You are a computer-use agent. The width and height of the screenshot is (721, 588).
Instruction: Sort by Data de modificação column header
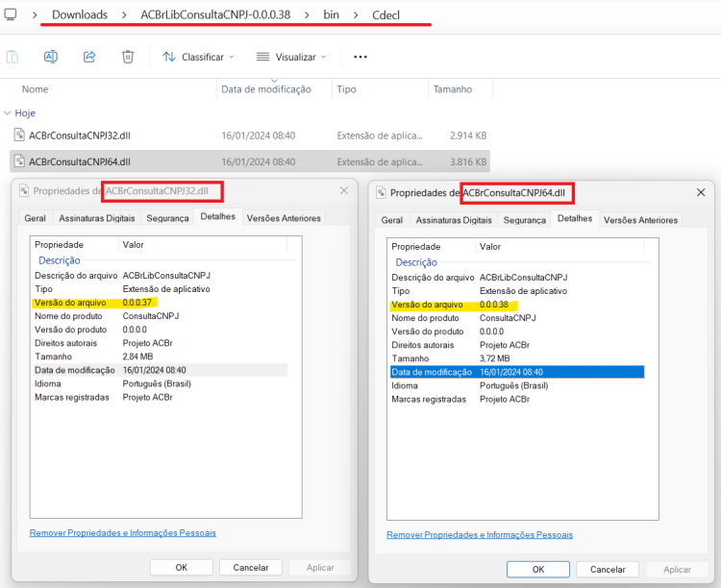coord(266,89)
